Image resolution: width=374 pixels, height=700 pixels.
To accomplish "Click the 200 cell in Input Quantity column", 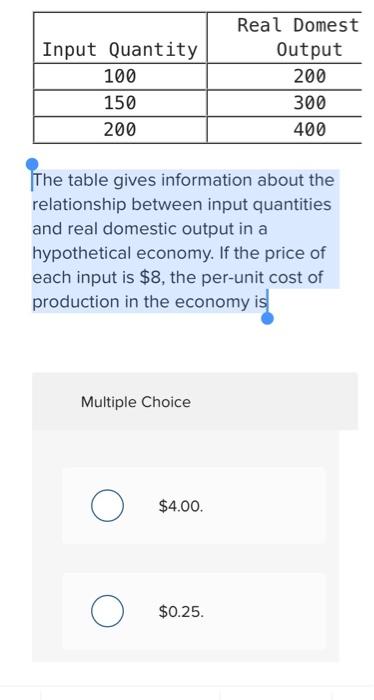I will (120, 130).
